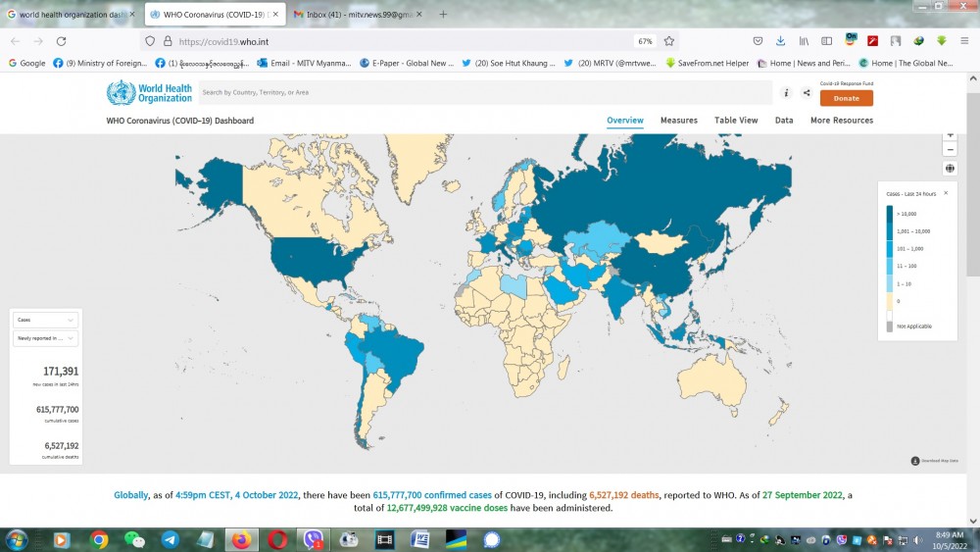
Task: Switch to the Table View tab
Action: click(735, 121)
